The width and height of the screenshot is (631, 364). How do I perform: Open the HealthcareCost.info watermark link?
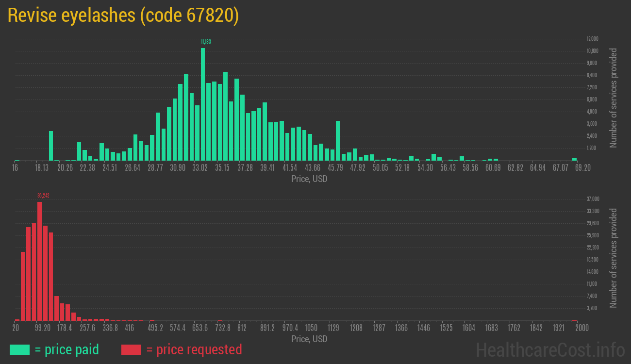pyautogui.click(x=550, y=349)
